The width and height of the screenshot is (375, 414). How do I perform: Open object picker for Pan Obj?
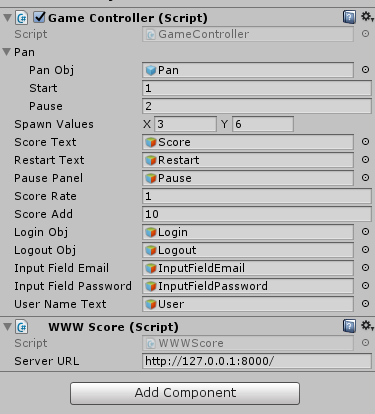pyautogui.click(x=365, y=70)
